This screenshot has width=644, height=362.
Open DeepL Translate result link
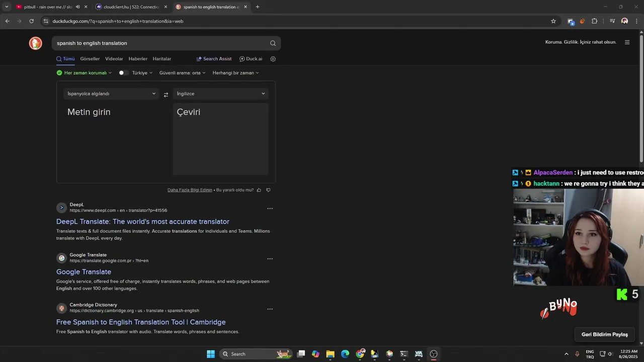143,222
